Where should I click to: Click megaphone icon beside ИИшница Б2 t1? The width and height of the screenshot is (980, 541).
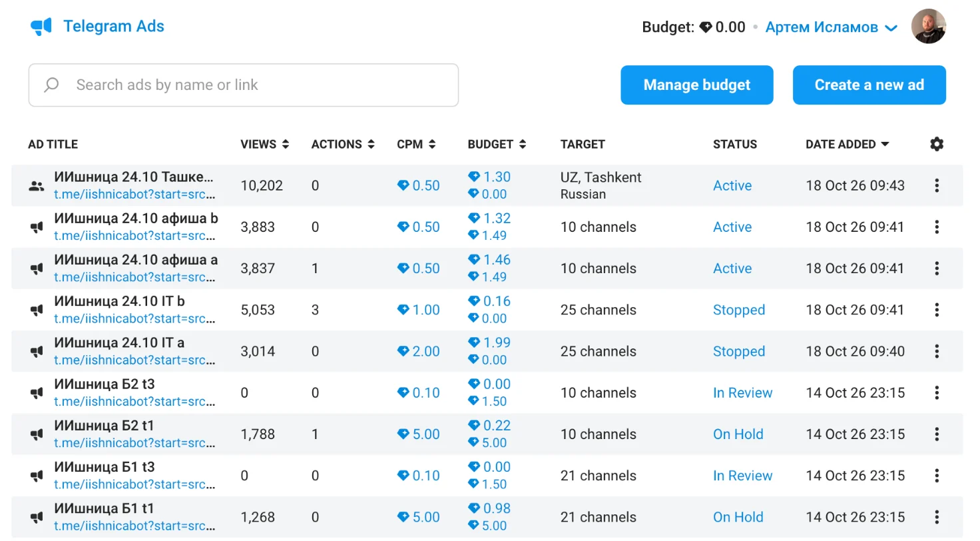click(x=37, y=435)
